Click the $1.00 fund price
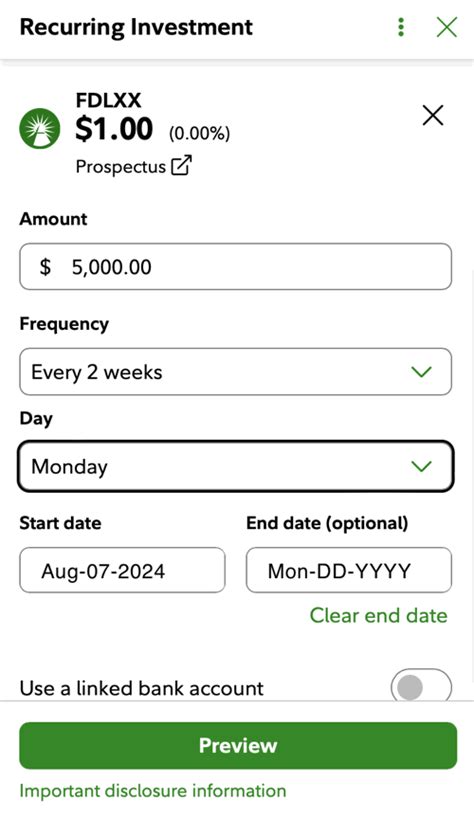The width and height of the screenshot is (474, 818). coord(114,129)
